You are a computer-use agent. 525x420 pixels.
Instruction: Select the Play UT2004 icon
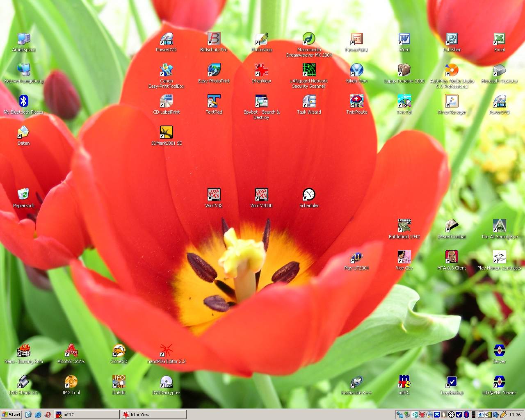[356, 257]
